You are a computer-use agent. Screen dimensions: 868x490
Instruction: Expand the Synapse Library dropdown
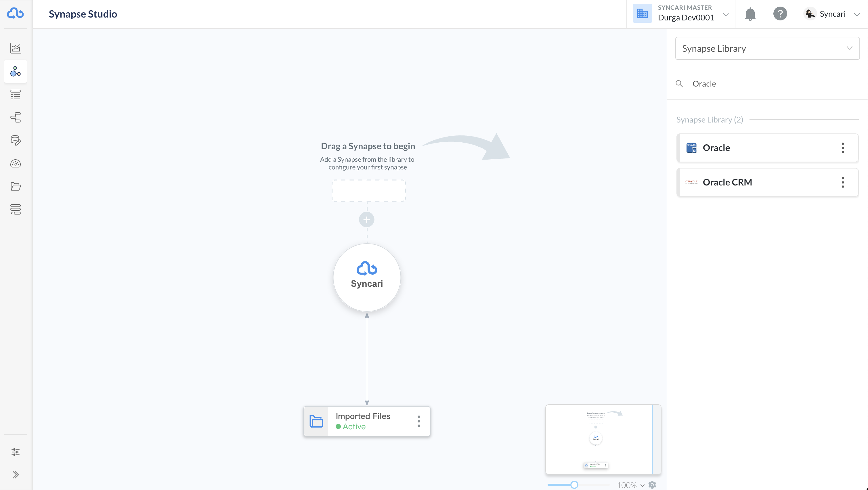[767, 49]
